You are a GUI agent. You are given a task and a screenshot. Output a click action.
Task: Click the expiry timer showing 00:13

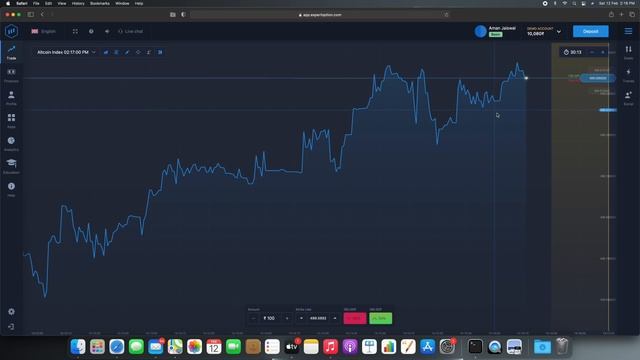573,52
